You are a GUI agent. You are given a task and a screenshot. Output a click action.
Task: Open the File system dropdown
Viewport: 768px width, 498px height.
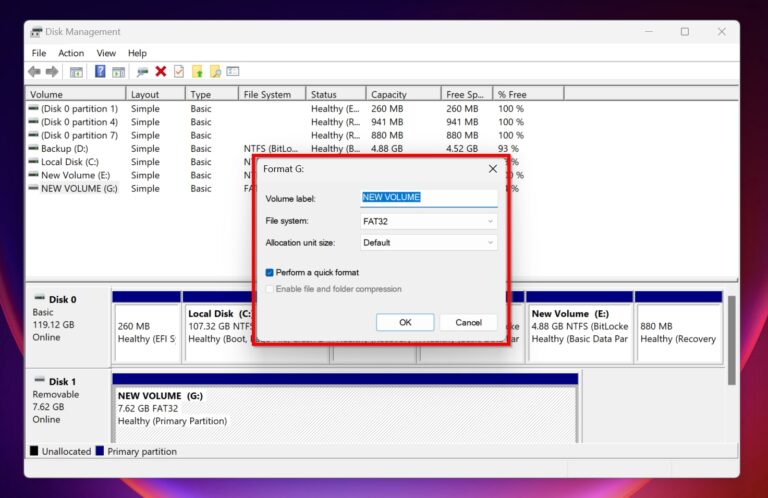pos(429,221)
